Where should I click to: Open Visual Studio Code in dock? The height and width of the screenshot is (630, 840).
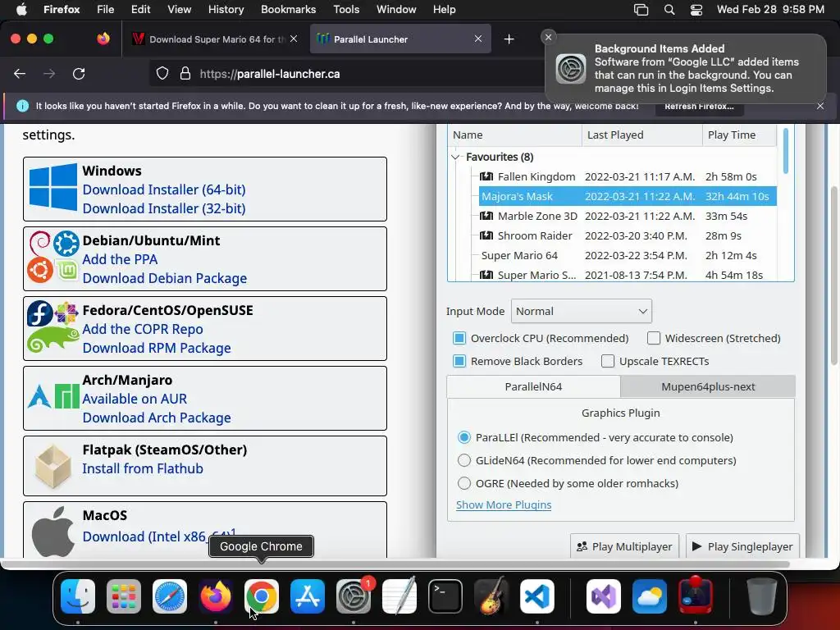(x=536, y=596)
